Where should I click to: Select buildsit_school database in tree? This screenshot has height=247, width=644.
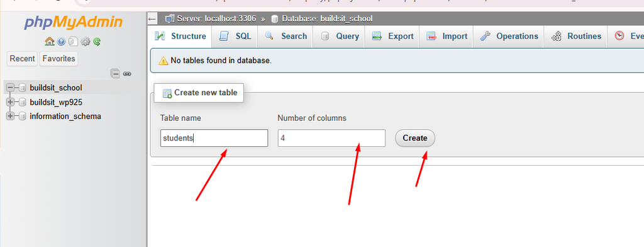tap(56, 88)
